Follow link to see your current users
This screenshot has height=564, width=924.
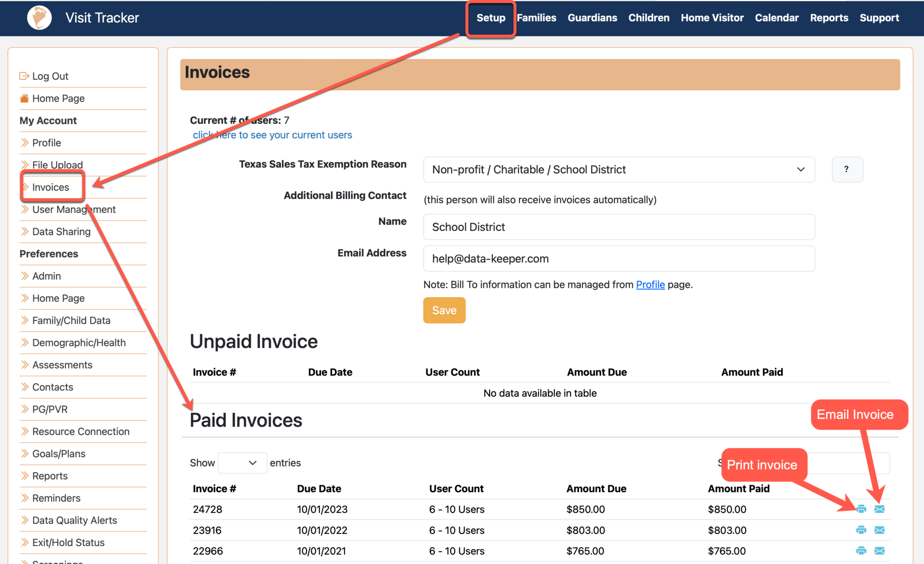click(273, 135)
